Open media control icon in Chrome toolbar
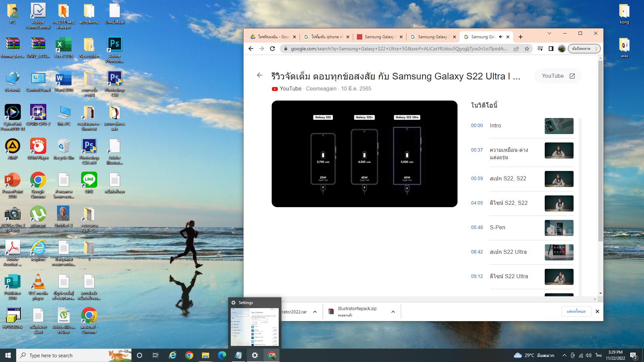 pyautogui.click(x=540, y=49)
